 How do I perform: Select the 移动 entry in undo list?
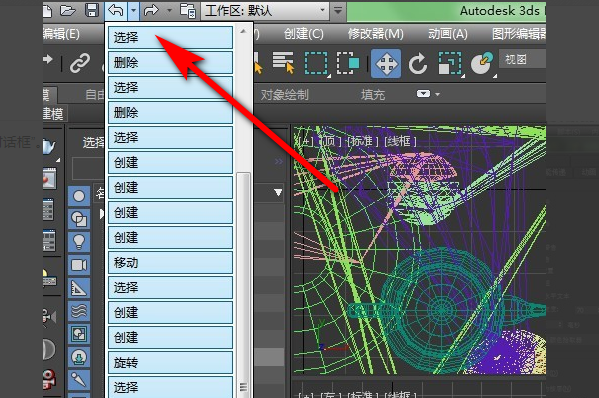point(170,262)
